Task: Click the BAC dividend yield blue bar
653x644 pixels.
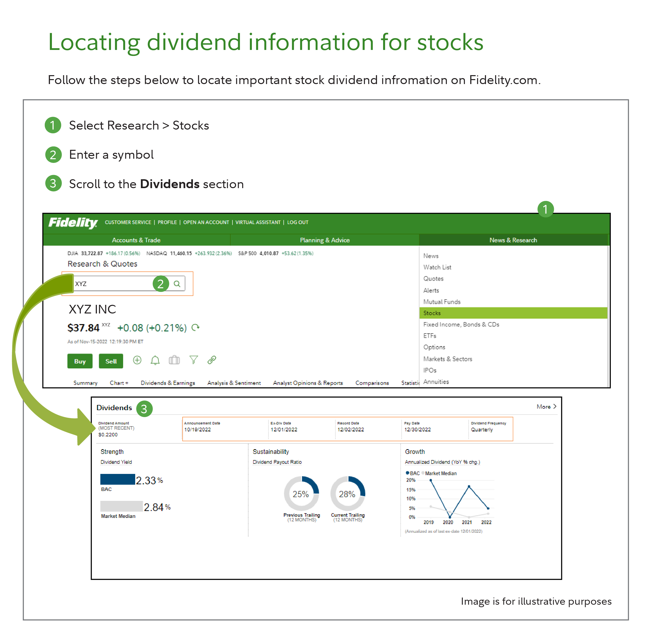Action: click(118, 479)
